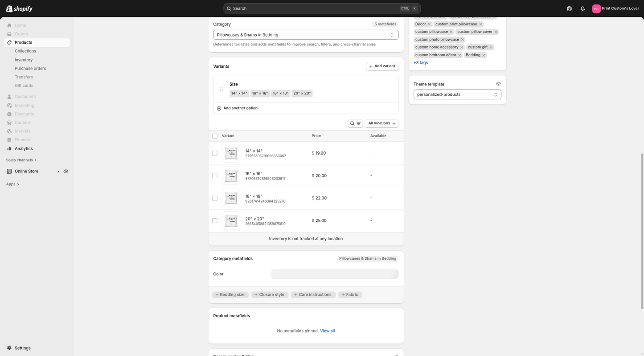Screen dimensions: 644x356
Task: Check the 14" × 14" variant checkbox
Action: 215,153
